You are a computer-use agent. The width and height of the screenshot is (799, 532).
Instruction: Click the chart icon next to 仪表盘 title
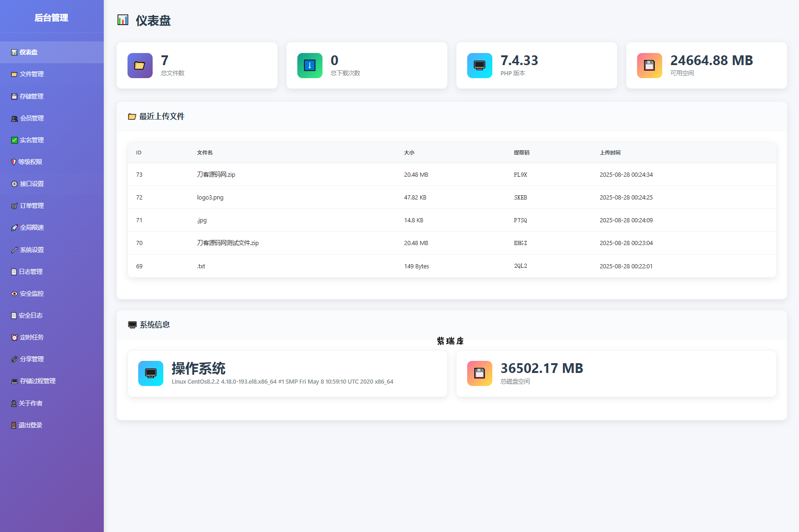(x=123, y=20)
